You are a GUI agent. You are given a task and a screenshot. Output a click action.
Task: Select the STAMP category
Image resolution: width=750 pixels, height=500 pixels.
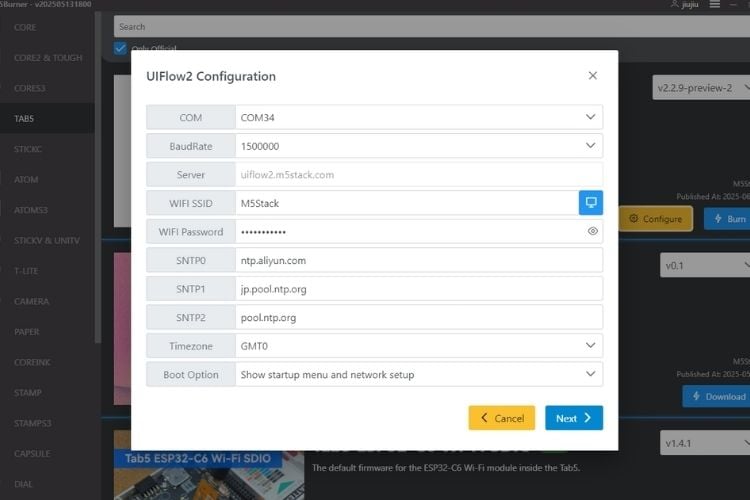pyautogui.click(x=28, y=393)
